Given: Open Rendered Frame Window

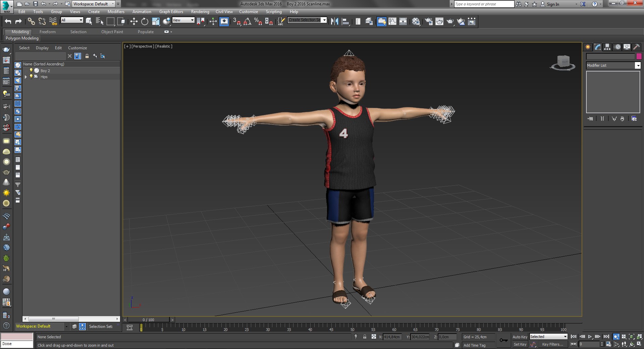Looking at the screenshot, I should point(439,21).
